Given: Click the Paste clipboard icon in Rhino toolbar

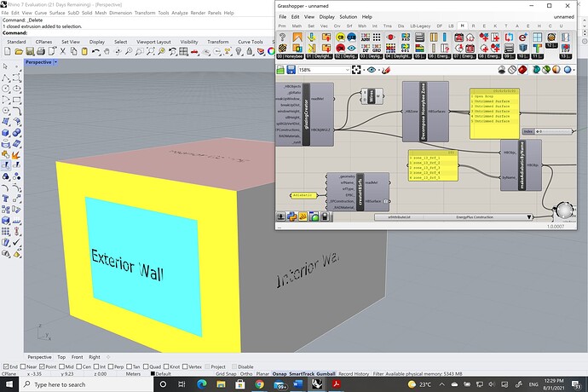Looking at the screenshot, I should pos(84,51).
